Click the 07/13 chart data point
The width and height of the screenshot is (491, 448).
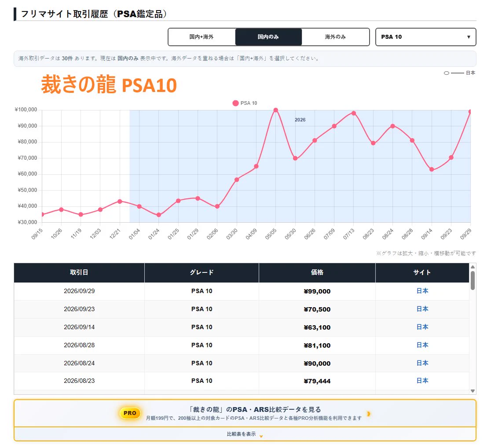click(354, 113)
